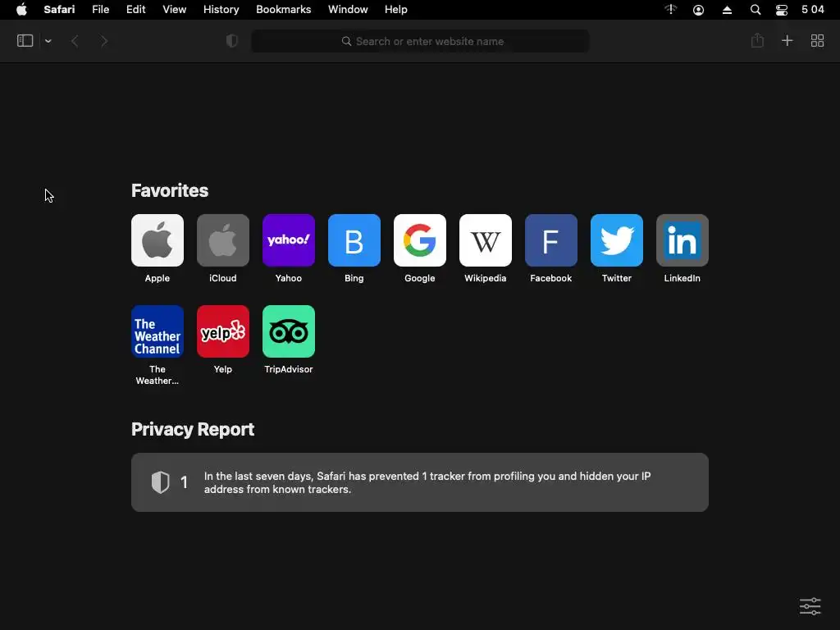
Task: Open the TripAdvisor favorite tile
Action: pos(289,331)
